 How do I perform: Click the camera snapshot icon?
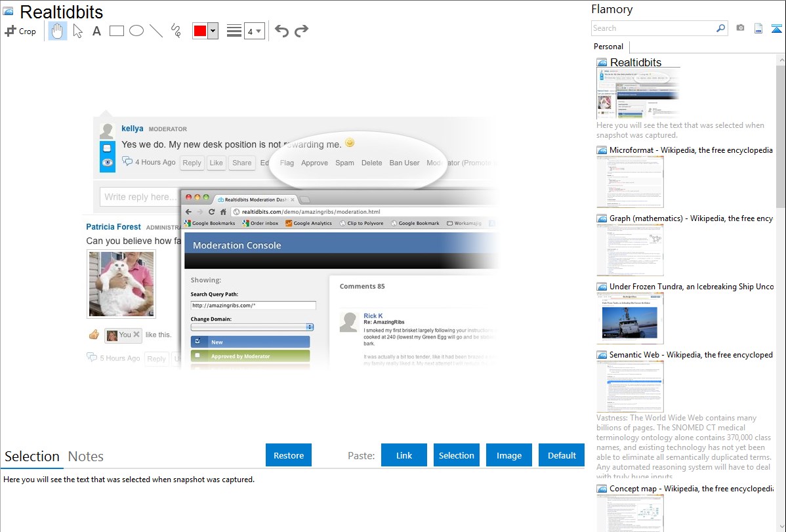click(x=740, y=28)
